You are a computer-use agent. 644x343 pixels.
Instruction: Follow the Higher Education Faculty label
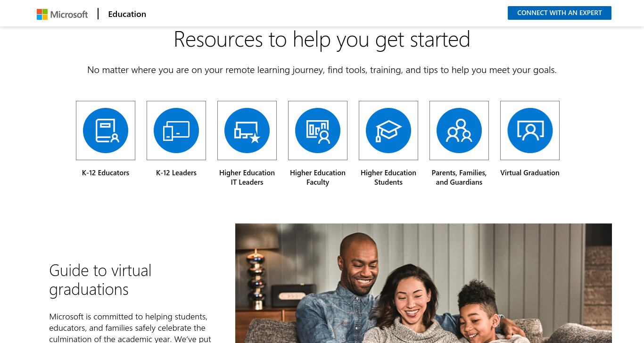tap(318, 178)
